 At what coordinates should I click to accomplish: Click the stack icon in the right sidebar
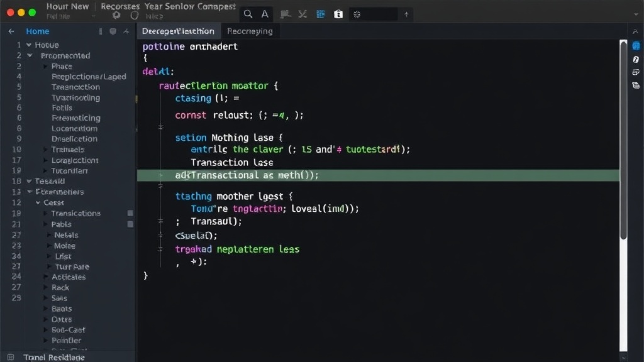[x=636, y=85]
